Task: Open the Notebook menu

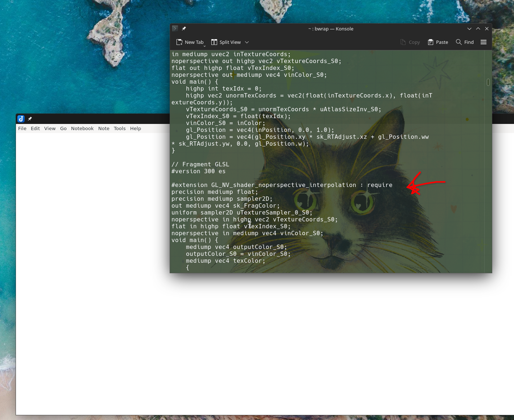Action: (82, 128)
